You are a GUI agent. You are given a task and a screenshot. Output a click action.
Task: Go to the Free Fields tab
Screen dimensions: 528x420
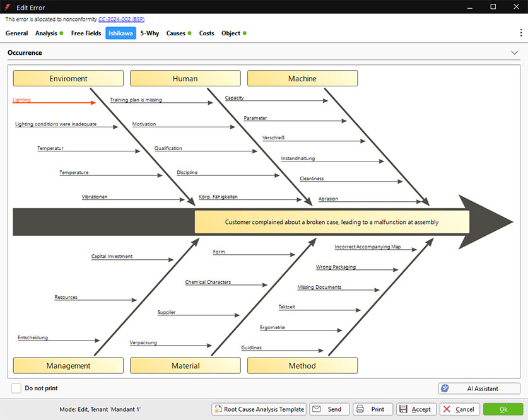pos(86,33)
